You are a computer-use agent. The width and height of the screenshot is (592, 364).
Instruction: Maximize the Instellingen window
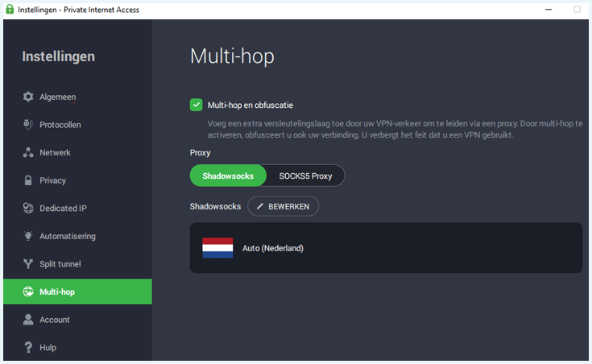[x=577, y=9]
